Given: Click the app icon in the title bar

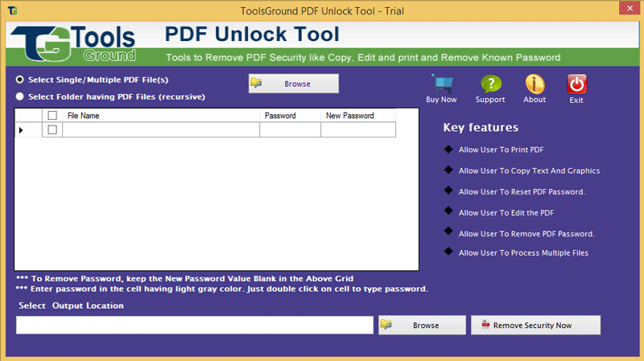Looking at the screenshot, I should point(13,10).
